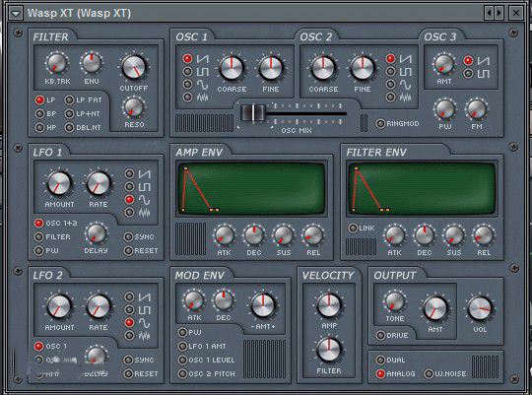This screenshot has height=395, width=532.
Task: Click the Velocity AMP knob
Action: click(x=329, y=304)
